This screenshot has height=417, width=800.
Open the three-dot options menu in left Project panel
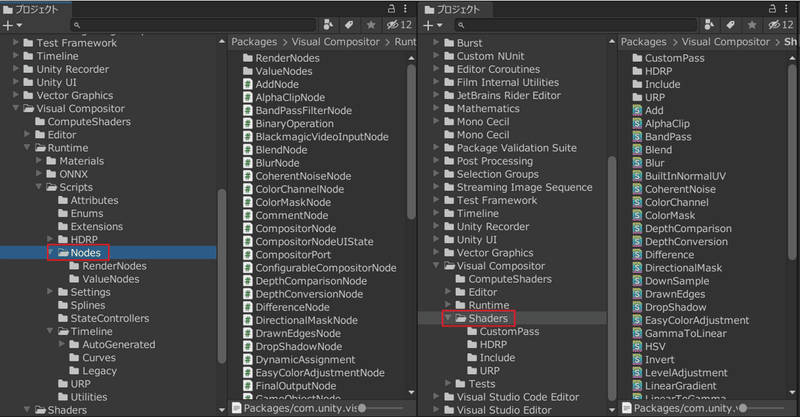point(405,9)
